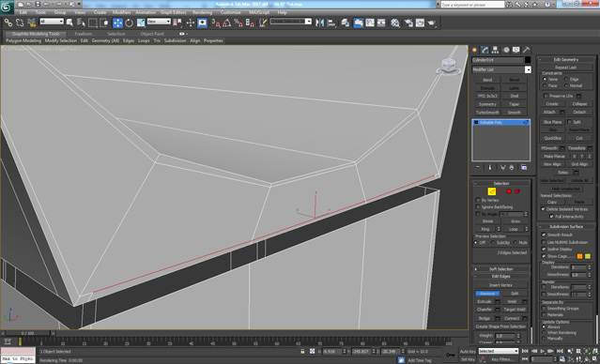The width and height of the screenshot is (600, 364).
Task: Open the Display panel monitor icon
Action: point(516,50)
